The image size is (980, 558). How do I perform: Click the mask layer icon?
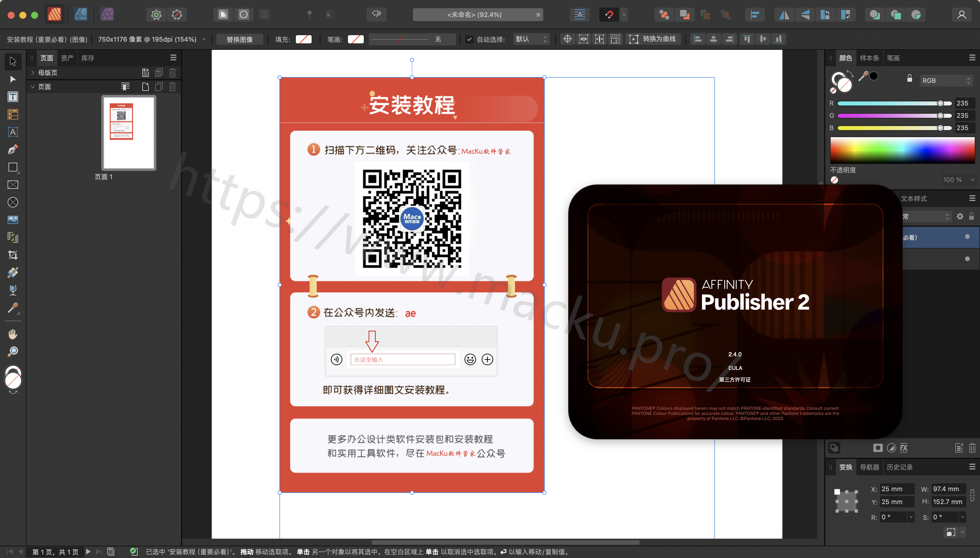(878, 448)
